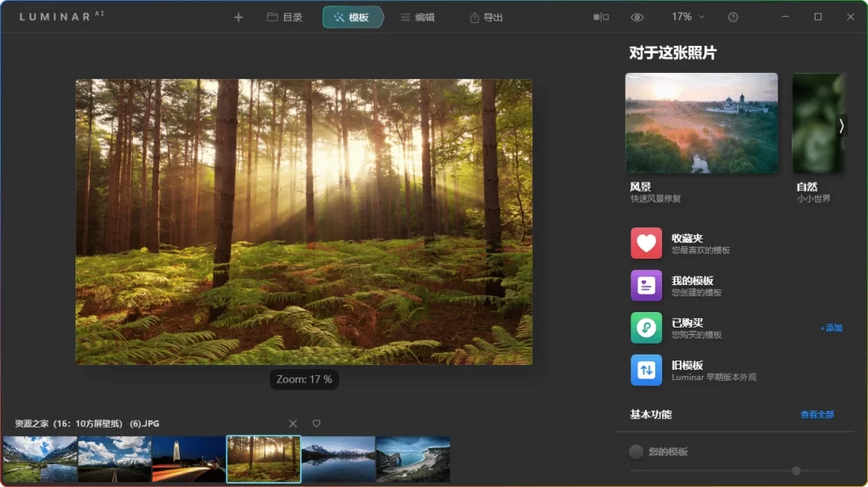Toggle the before/after compare icon

[601, 17]
